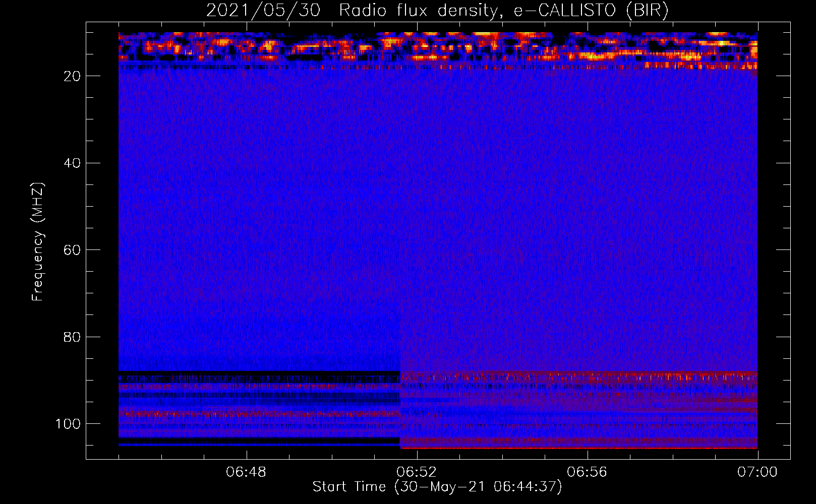
Task: Click the 06:48 time tick label
Action: (x=246, y=472)
